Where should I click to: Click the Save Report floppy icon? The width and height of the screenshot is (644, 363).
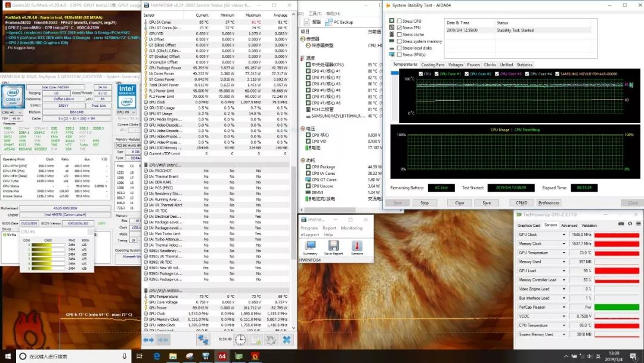pos(333,246)
